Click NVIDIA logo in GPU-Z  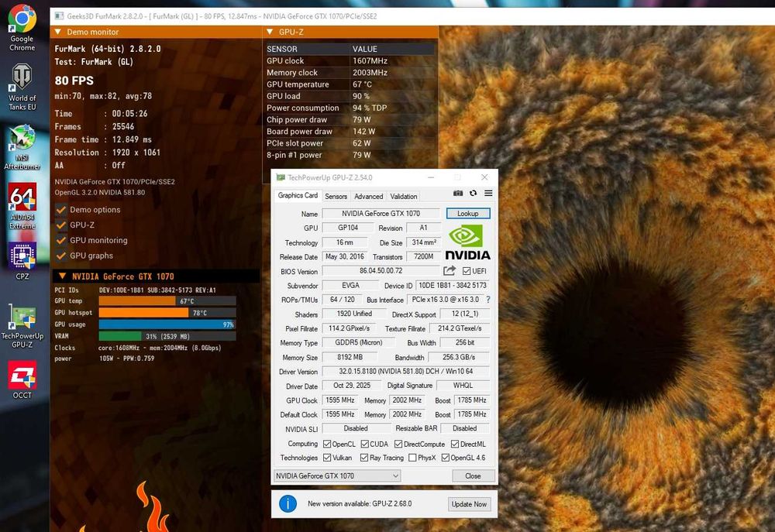pos(467,242)
